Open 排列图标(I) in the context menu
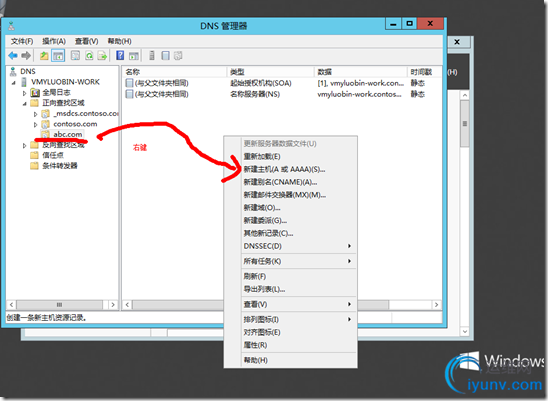Image resolution: width=548 pixels, height=401 pixels. (261, 319)
